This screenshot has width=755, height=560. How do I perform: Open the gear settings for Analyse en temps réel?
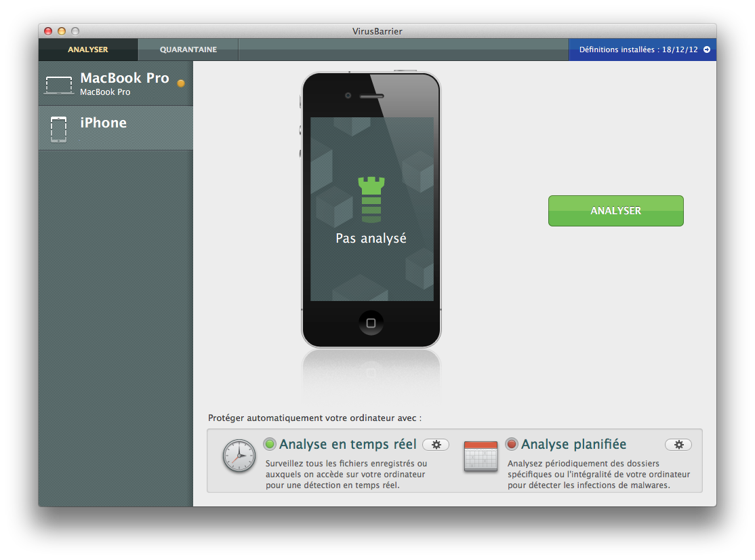tap(436, 445)
